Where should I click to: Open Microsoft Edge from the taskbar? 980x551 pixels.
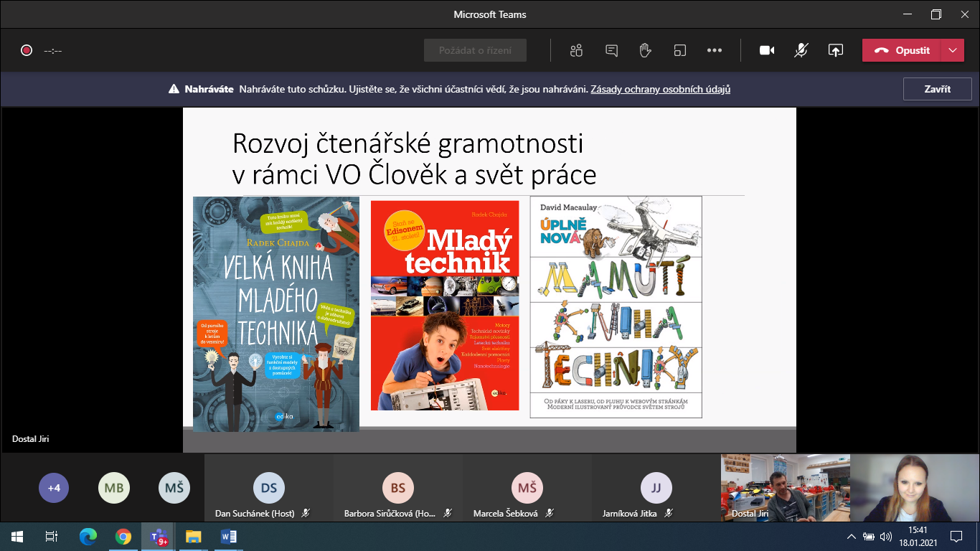tap(88, 536)
